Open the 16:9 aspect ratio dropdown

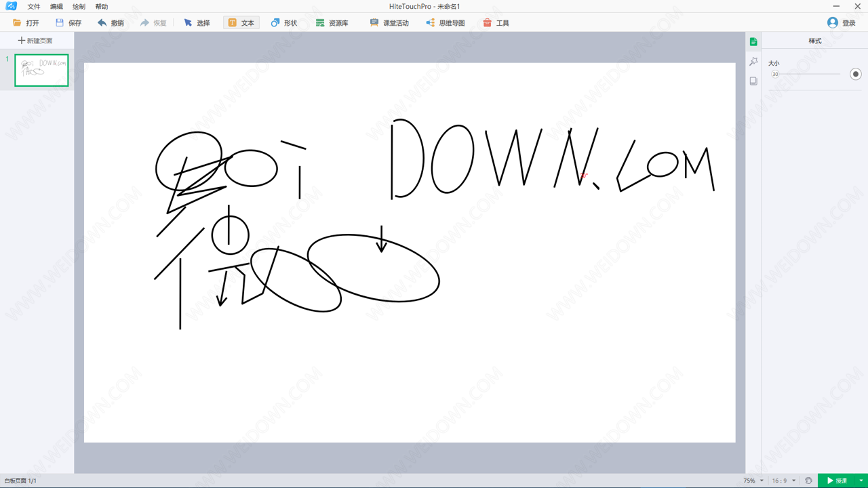click(x=784, y=481)
